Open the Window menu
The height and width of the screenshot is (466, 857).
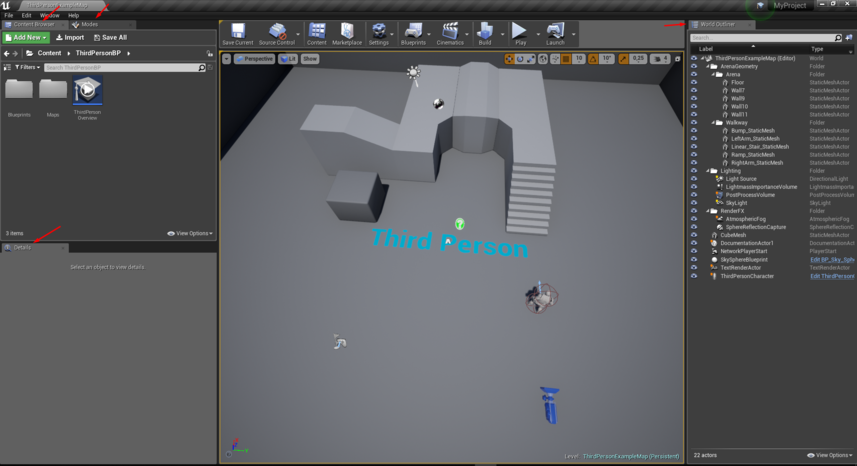49,15
